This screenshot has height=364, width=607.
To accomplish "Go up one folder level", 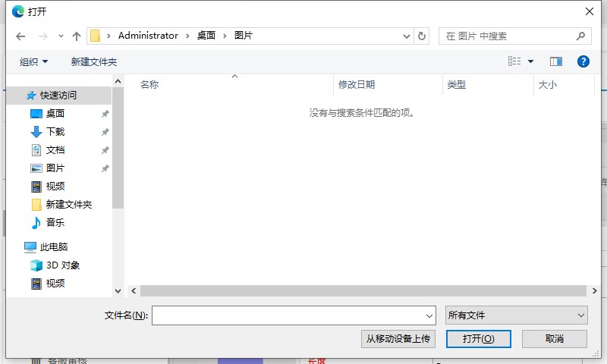I will point(76,36).
